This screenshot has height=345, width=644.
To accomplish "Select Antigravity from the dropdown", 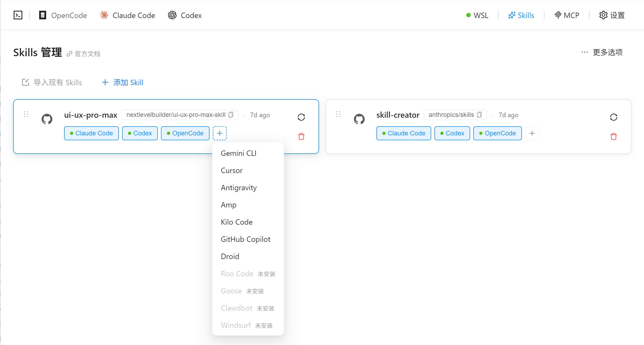I will point(248,188).
